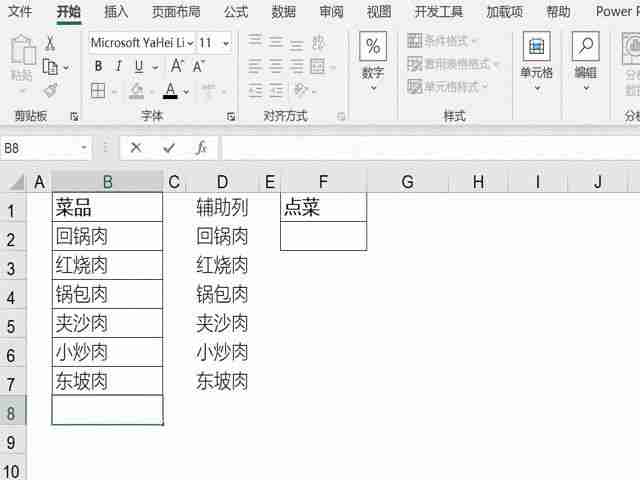Open 套用表格格式 table format menu

tap(453, 64)
